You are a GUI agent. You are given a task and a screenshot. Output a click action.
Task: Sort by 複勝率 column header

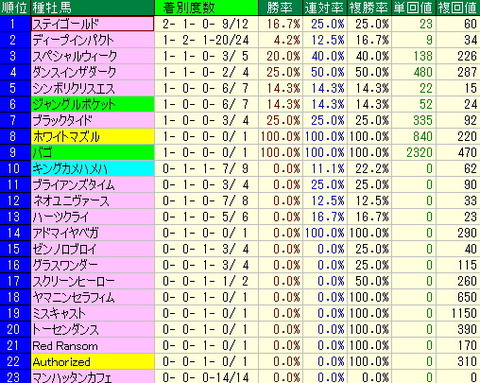point(369,8)
